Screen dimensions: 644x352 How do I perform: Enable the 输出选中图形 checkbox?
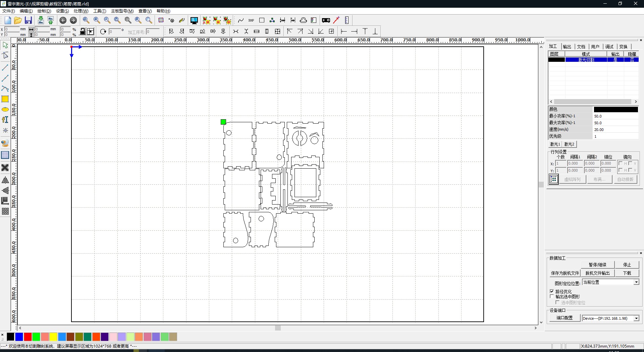(552, 297)
